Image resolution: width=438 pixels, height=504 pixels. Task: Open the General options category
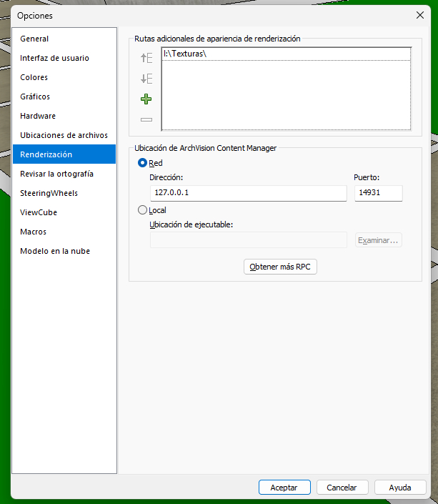(64, 39)
